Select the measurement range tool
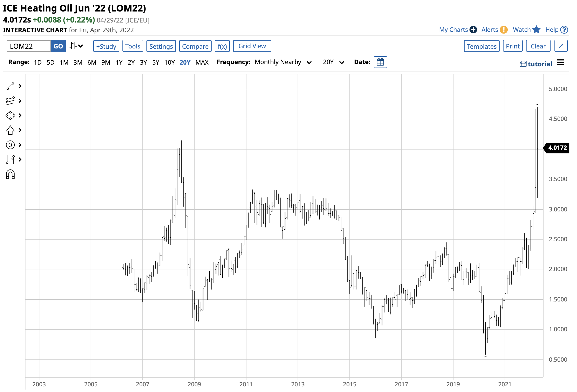 point(10,160)
